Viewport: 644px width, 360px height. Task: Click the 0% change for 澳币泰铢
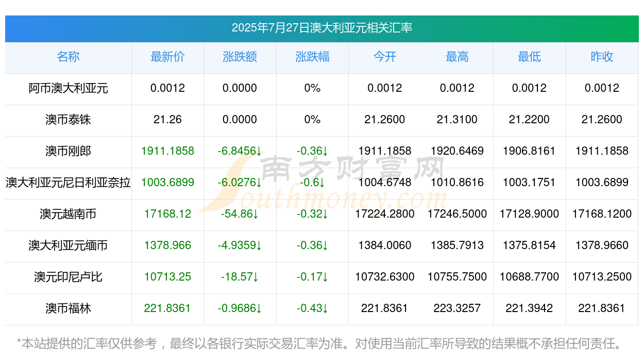(312, 120)
